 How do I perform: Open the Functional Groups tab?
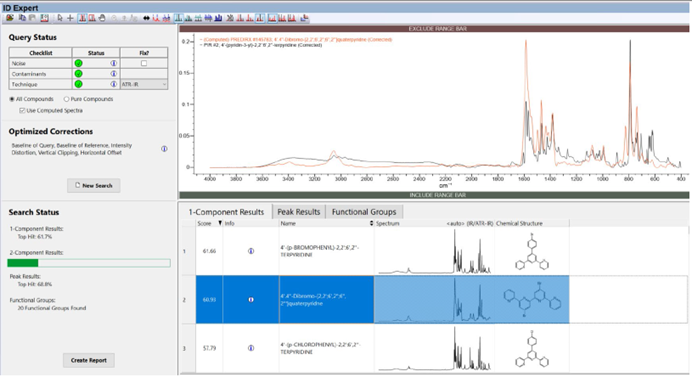click(364, 212)
